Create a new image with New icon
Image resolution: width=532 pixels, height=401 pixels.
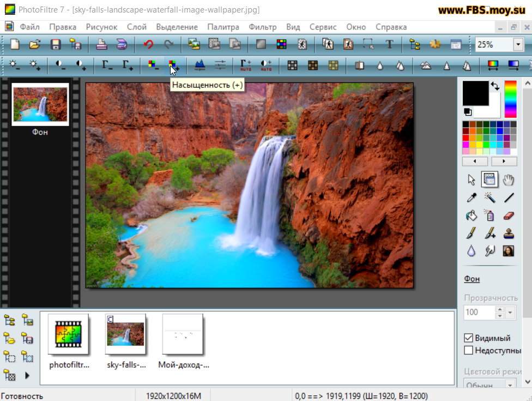click(15, 44)
